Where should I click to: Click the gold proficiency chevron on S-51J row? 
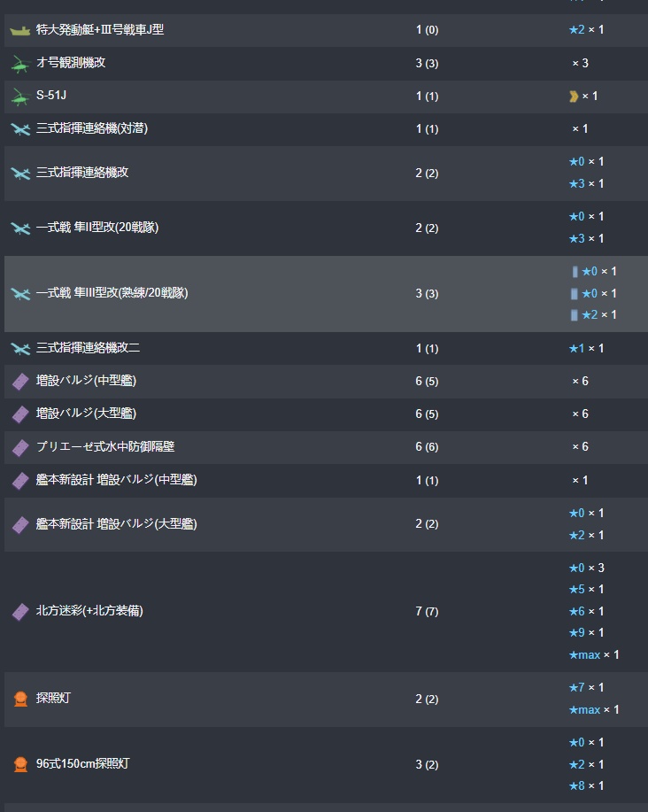(x=574, y=96)
